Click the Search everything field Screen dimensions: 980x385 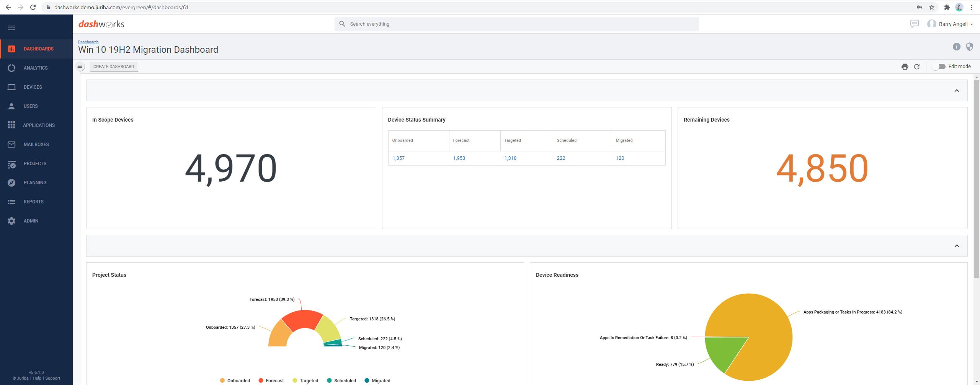pyautogui.click(x=516, y=24)
